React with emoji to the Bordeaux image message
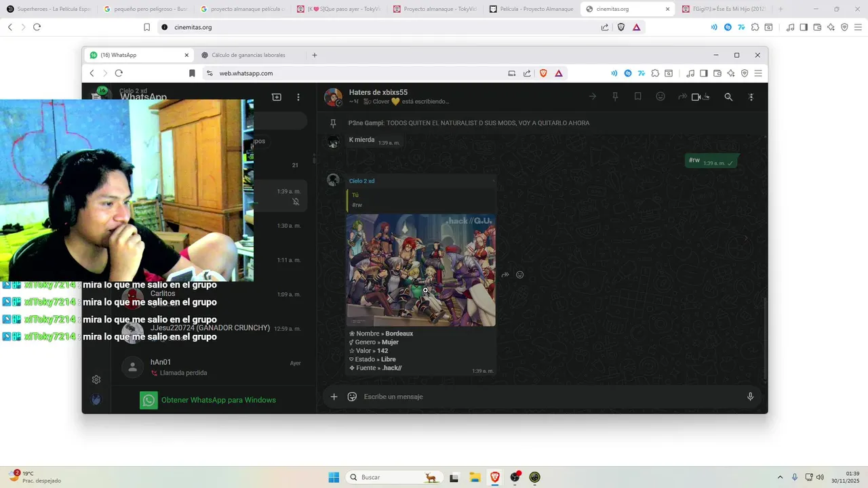This screenshot has width=868, height=488. tap(520, 274)
